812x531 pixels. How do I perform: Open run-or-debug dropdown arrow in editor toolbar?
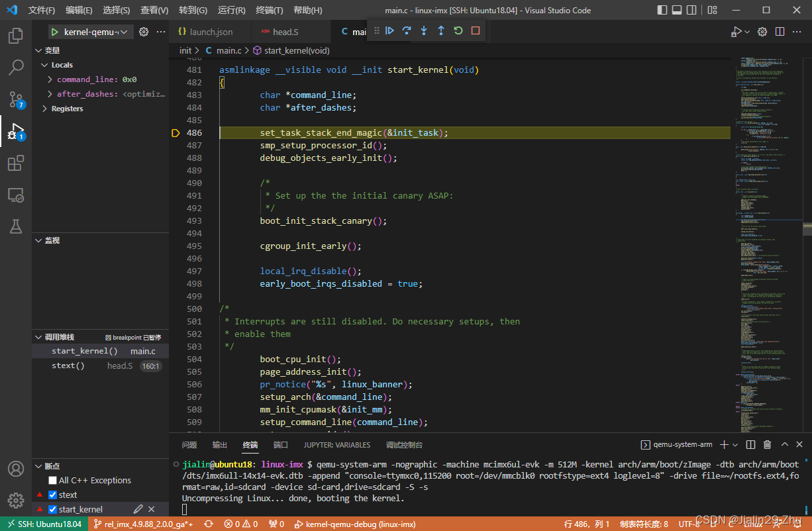(748, 32)
